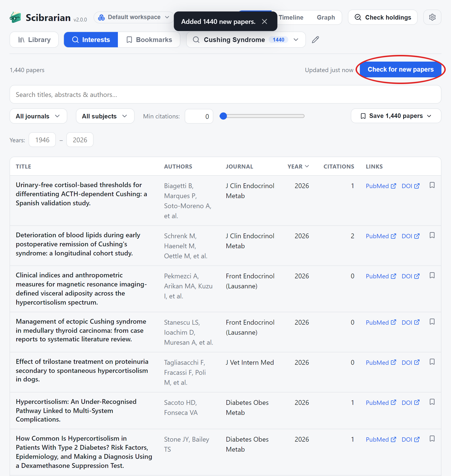Click the Check for new papers button

point(400,69)
